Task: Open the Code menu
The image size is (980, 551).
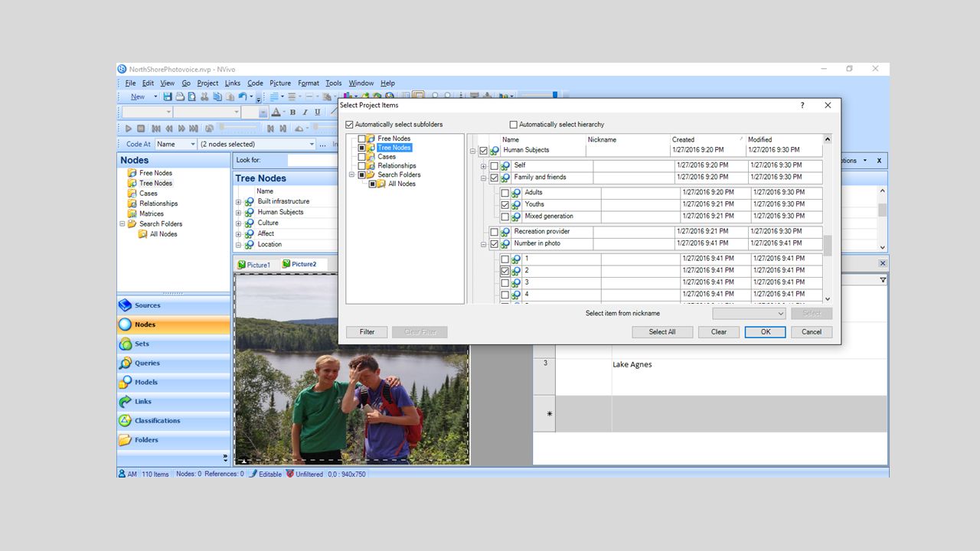Action: tap(255, 83)
